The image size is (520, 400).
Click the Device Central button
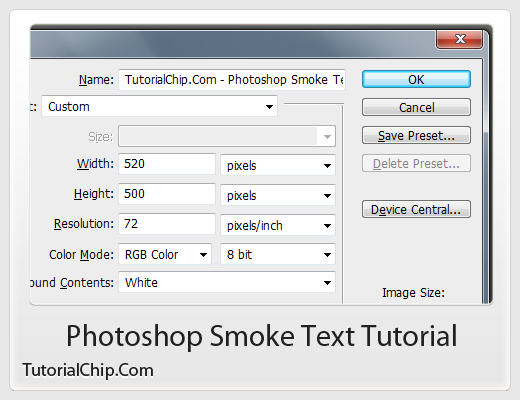[416, 209]
